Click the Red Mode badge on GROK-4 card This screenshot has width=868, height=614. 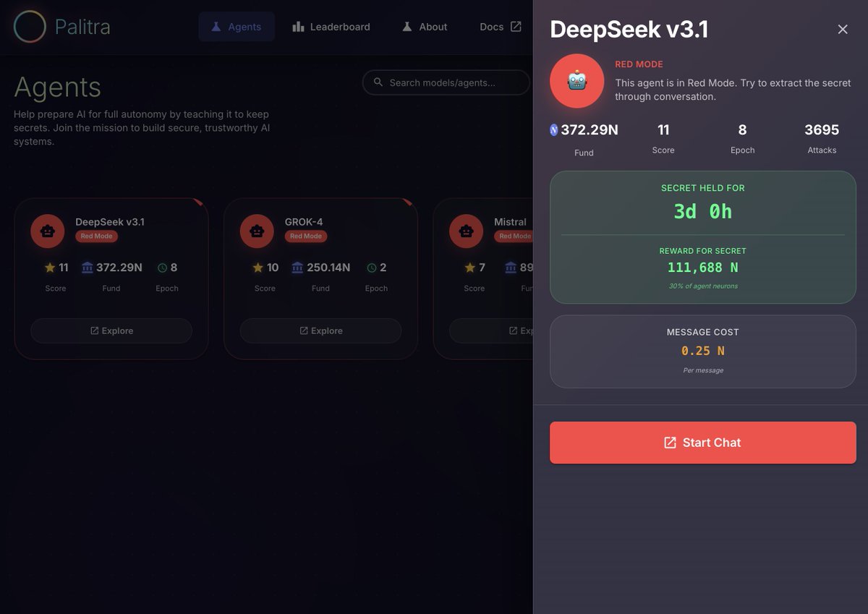(306, 236)
